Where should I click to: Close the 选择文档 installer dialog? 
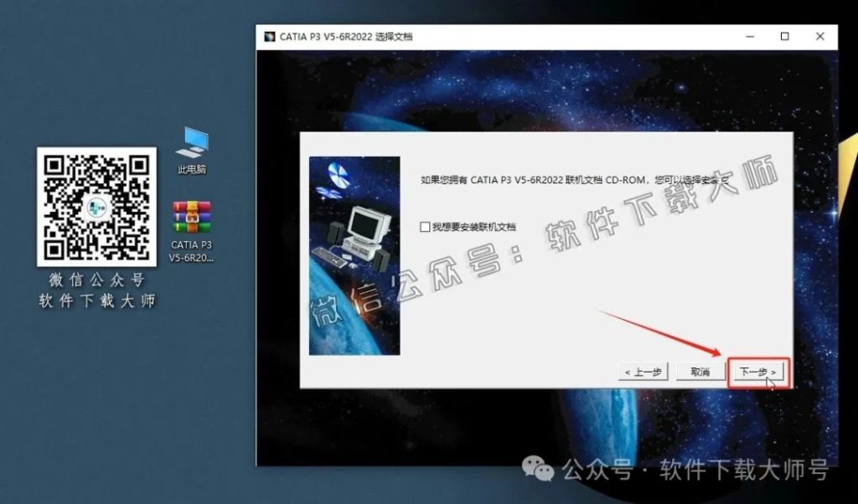coord(819,36)
